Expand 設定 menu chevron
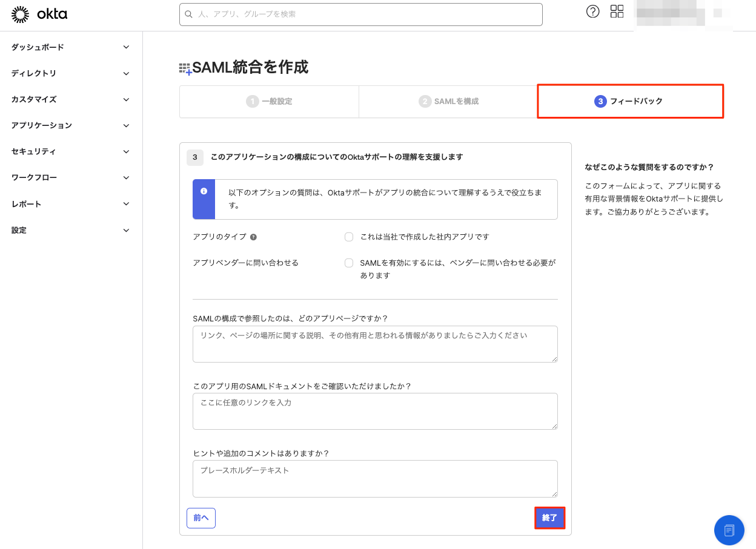756x549 pixels. (x=126, y=230)
